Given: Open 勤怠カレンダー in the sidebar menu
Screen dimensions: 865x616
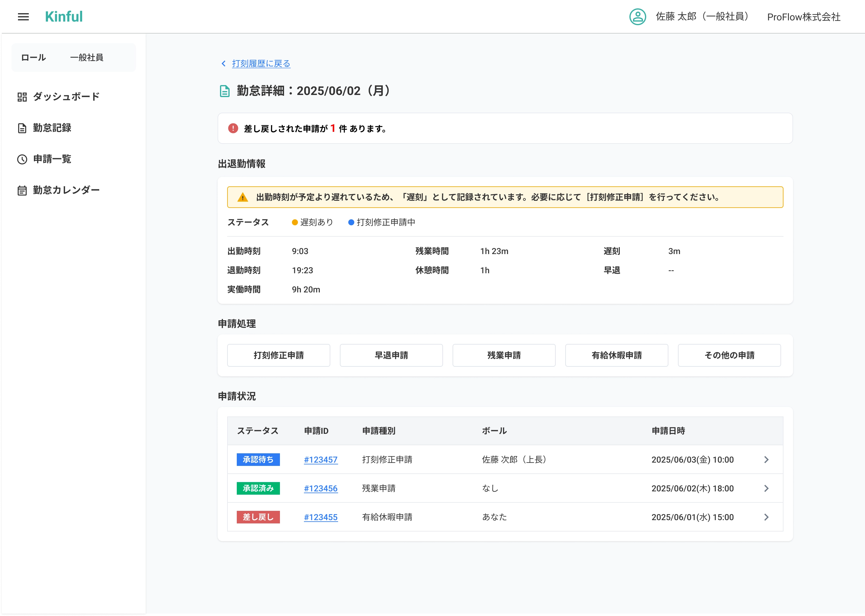Looking at the screenshot, I should tap(66, 190).
